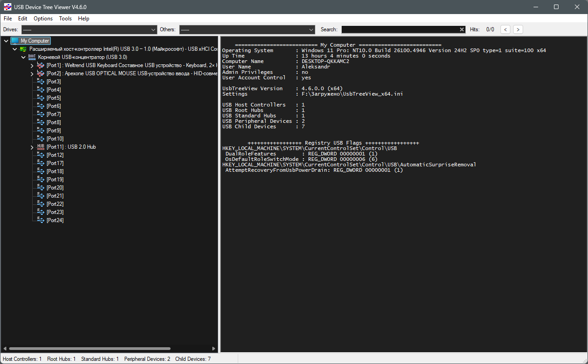
Task: Collapse the My Computer tree node
Action: (x=6, y=41)
